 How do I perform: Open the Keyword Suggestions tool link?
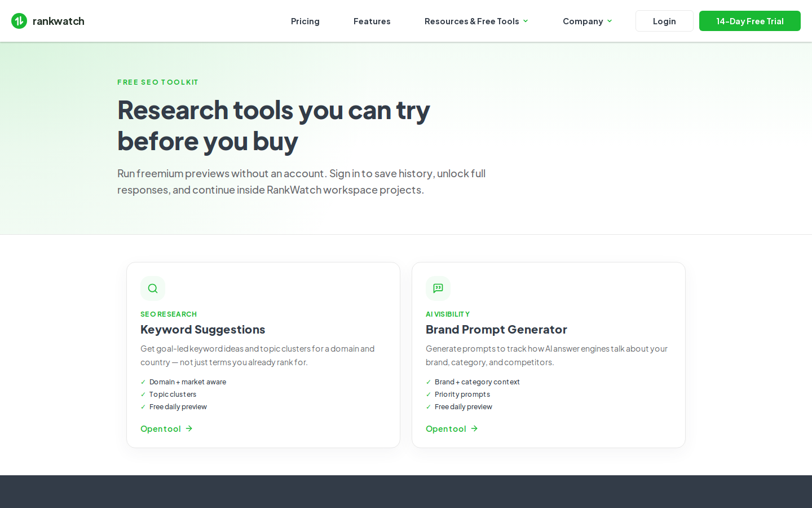[x=167, y=428]
